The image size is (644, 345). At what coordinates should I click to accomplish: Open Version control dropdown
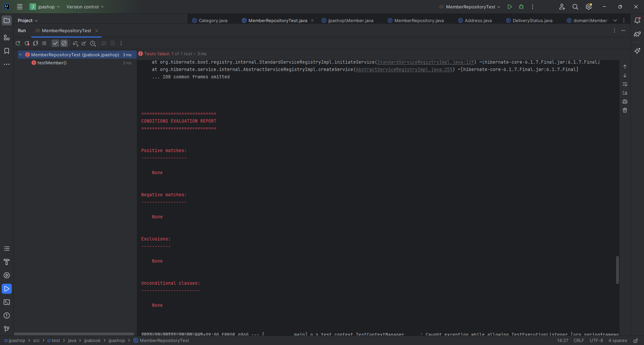click(85, 7)
